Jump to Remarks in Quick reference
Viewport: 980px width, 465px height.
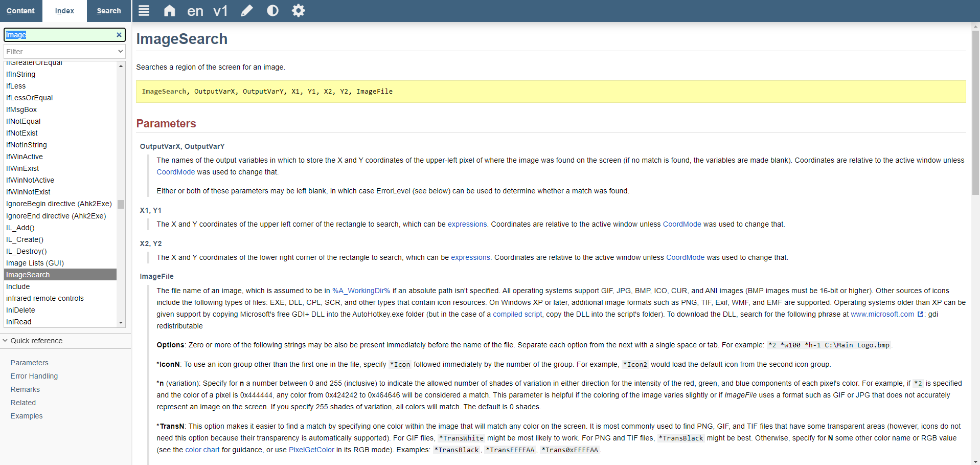click(25, 389)
